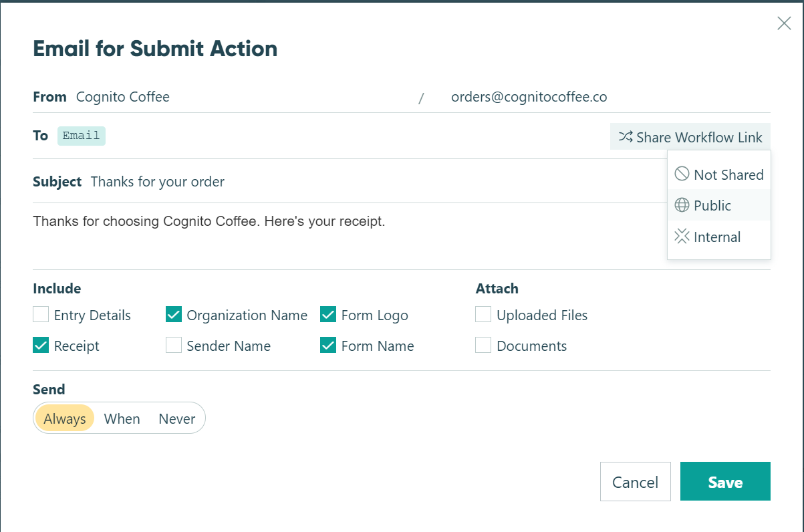Uncheck the Form Logo option
Image resolution: width=804 pixels, height=532 pixels.
pyautogui.click(x=328, y=314)
